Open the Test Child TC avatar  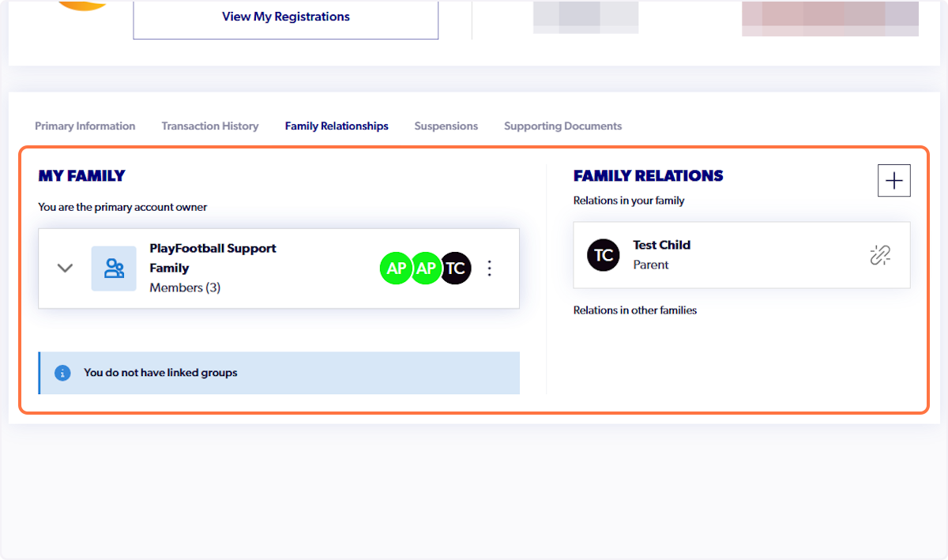point(603,254)
